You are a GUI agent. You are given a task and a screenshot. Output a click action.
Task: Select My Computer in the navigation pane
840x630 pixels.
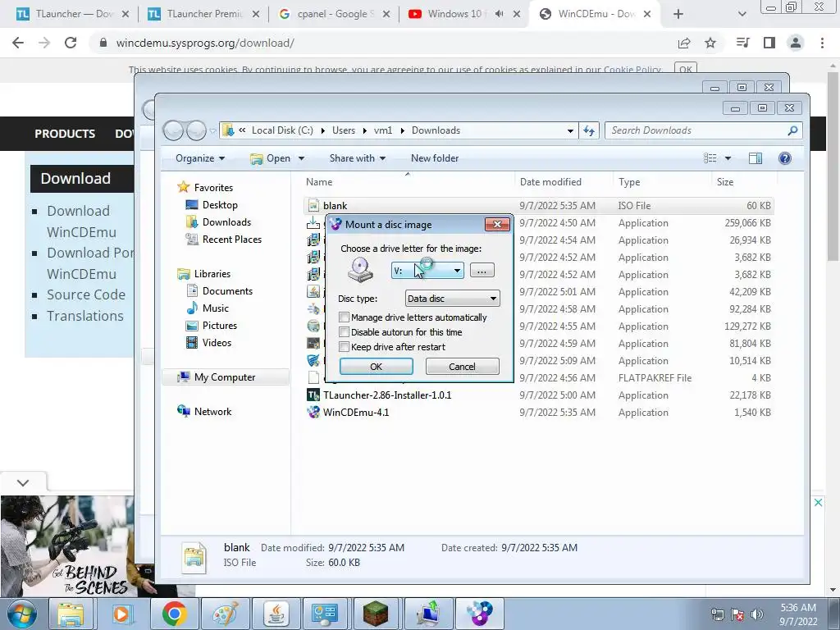pyautogui.click(x=225, y=377)
